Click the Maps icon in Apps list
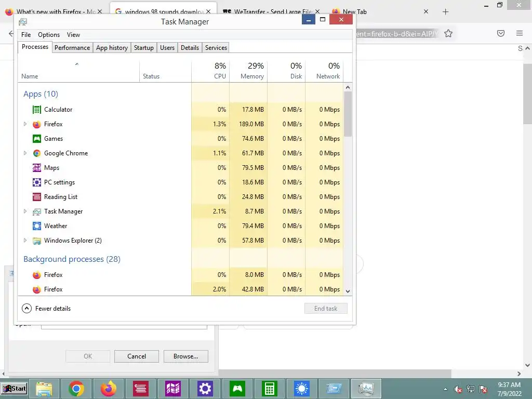This screenshot has height=399, width=532. point(37,168)
